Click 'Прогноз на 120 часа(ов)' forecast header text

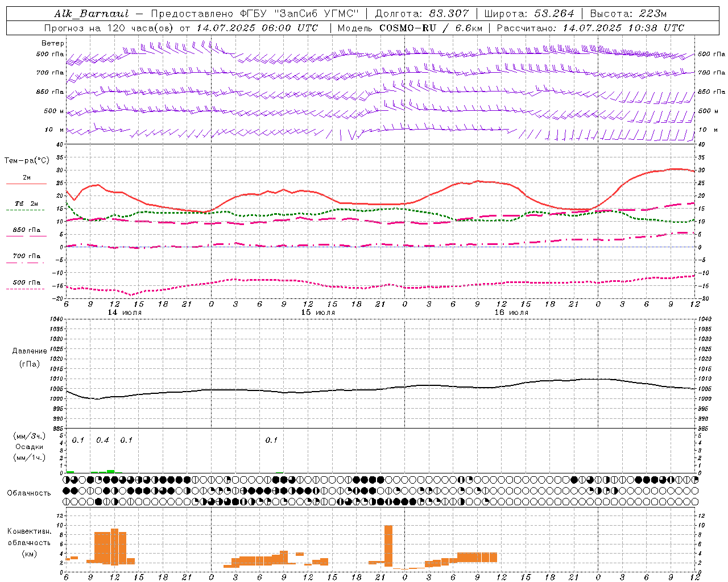coord(109,28)
